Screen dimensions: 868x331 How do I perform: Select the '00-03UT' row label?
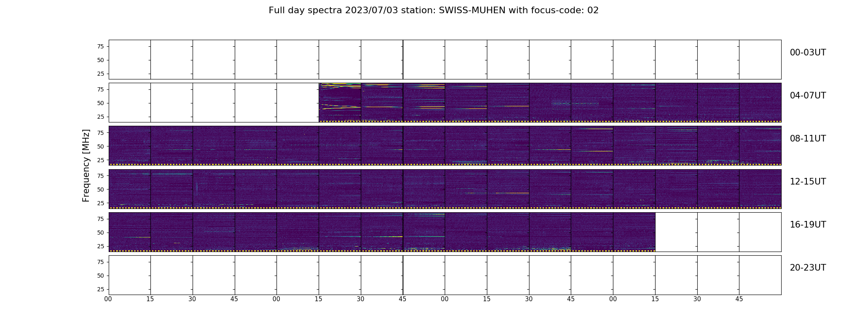click(x=808, y=53)
